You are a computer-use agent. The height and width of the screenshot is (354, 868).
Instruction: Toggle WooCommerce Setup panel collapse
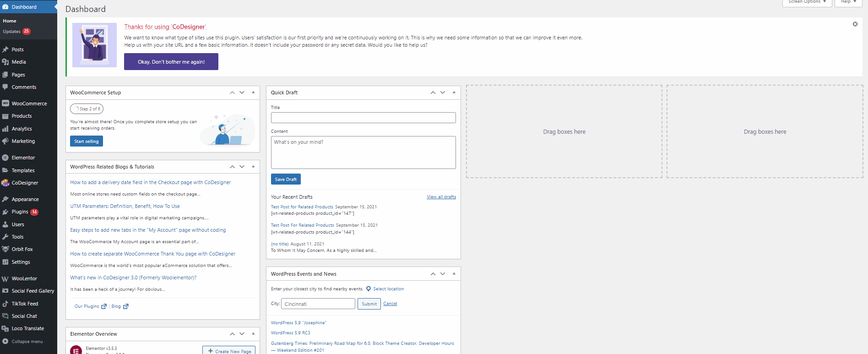tap(253, 93)
